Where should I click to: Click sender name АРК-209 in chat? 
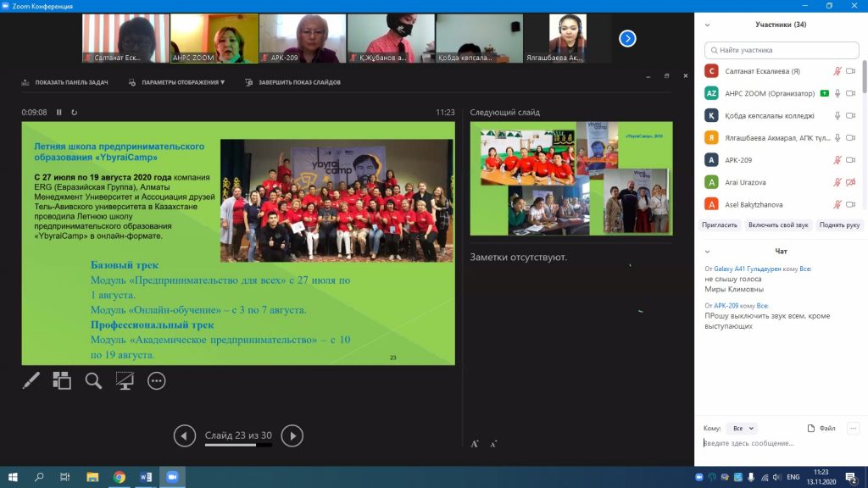tap(726, 305)
